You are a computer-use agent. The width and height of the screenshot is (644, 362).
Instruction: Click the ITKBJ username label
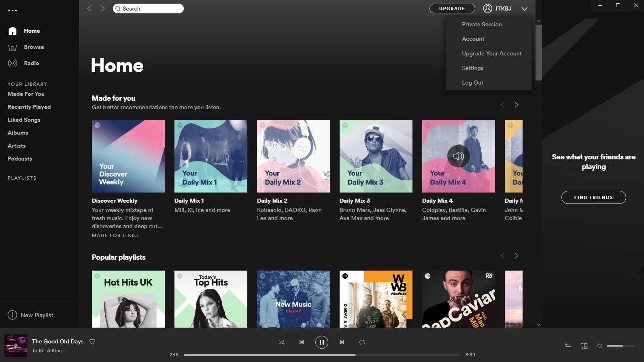[504, 8]
